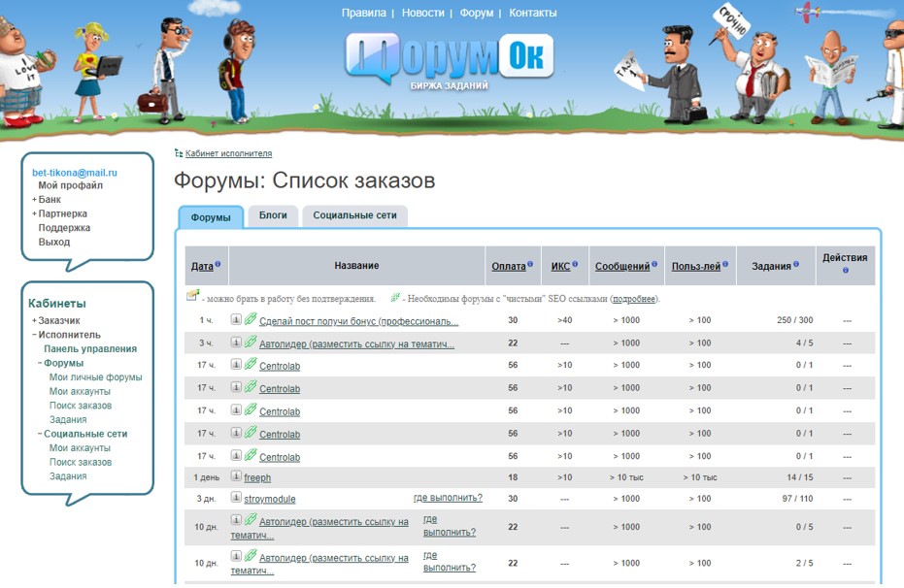Open Задания under Социальные сети

pos(67,476)
